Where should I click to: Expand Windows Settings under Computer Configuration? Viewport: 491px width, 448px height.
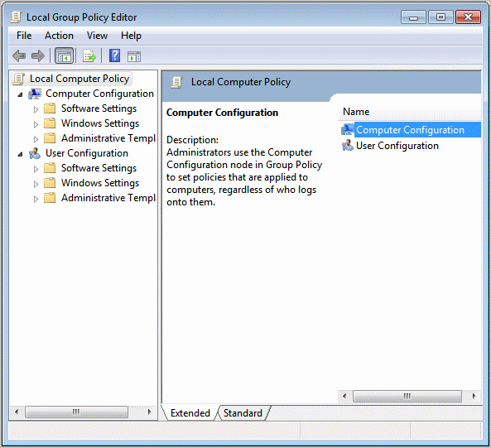click(36, 124)
